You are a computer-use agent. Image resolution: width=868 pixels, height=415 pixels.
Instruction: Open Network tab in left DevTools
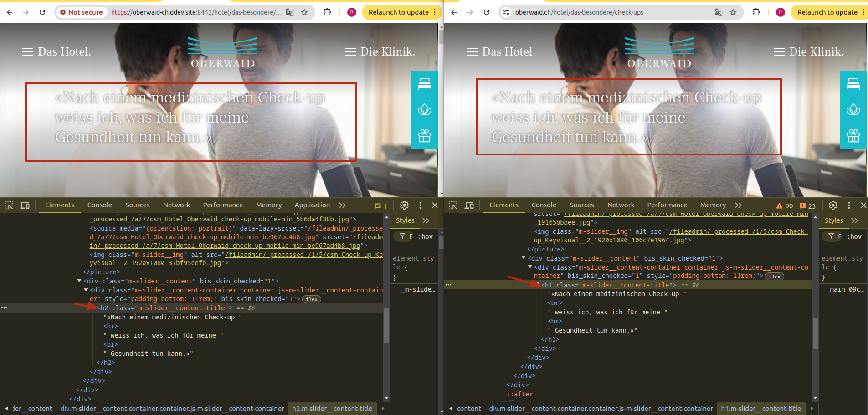pos(177,205)
